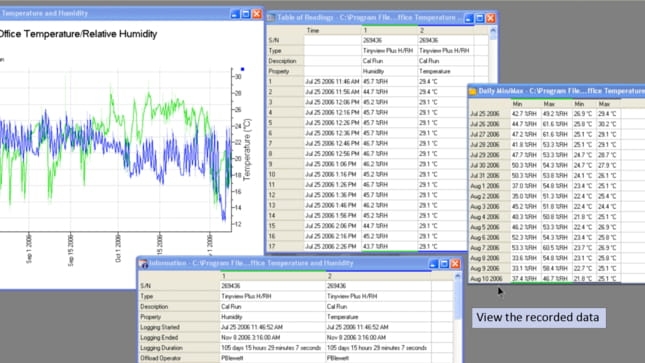Select the Aug 1 2006 row in Daily Min/Max
Viewport: 645px width, 363px height.
point(490,186)
